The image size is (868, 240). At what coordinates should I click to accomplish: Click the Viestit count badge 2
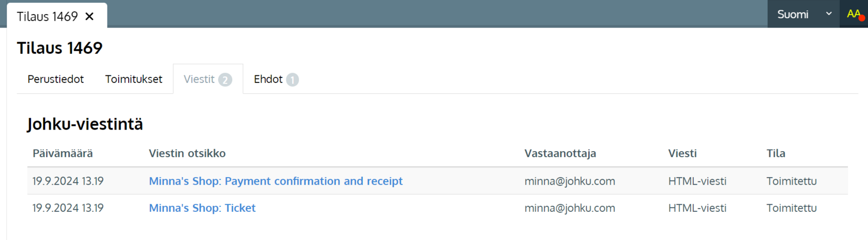click(x=225, y=80)
